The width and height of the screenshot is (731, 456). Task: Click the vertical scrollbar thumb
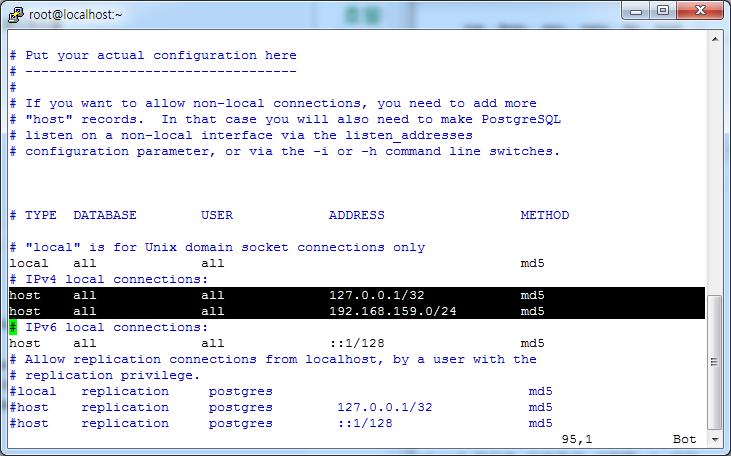(x=714, y=362)
